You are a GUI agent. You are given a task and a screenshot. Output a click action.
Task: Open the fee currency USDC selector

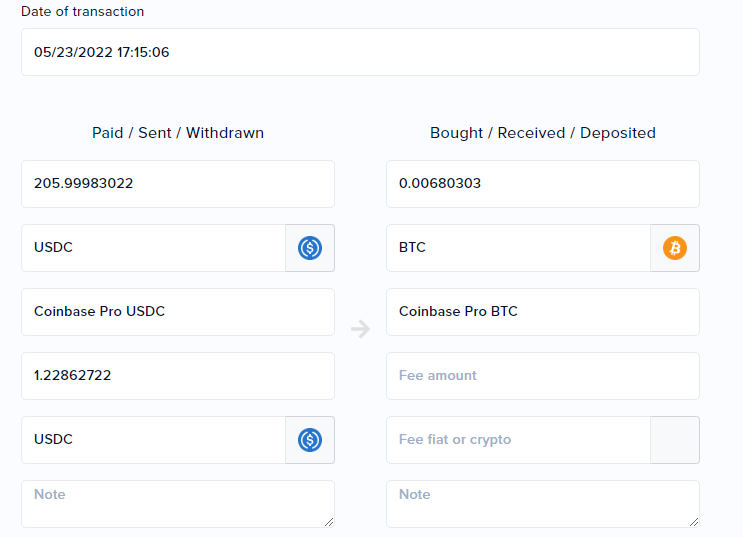[x=154, y=440]
